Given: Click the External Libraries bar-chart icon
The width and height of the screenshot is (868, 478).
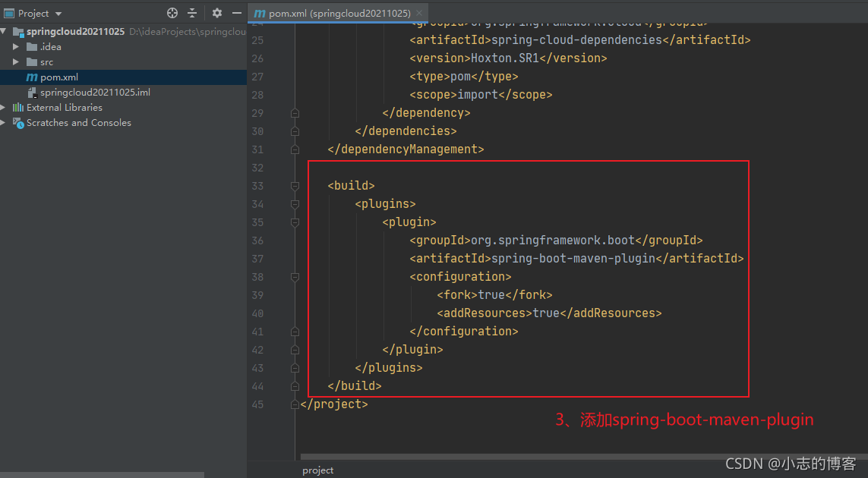Looking at the screenshot, I should [18, 107].
